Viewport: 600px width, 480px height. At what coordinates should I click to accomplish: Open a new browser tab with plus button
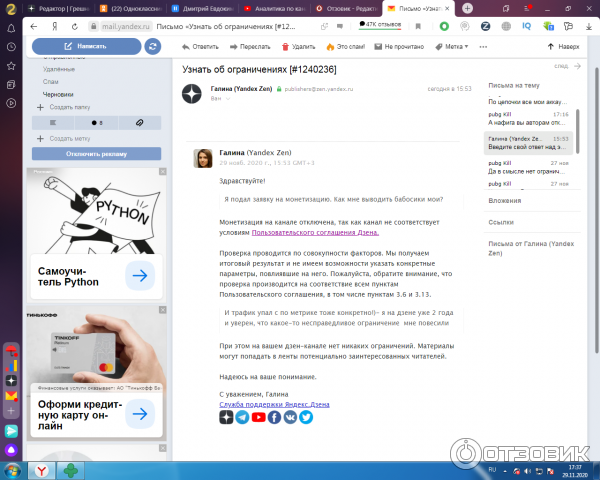(467, 8)
